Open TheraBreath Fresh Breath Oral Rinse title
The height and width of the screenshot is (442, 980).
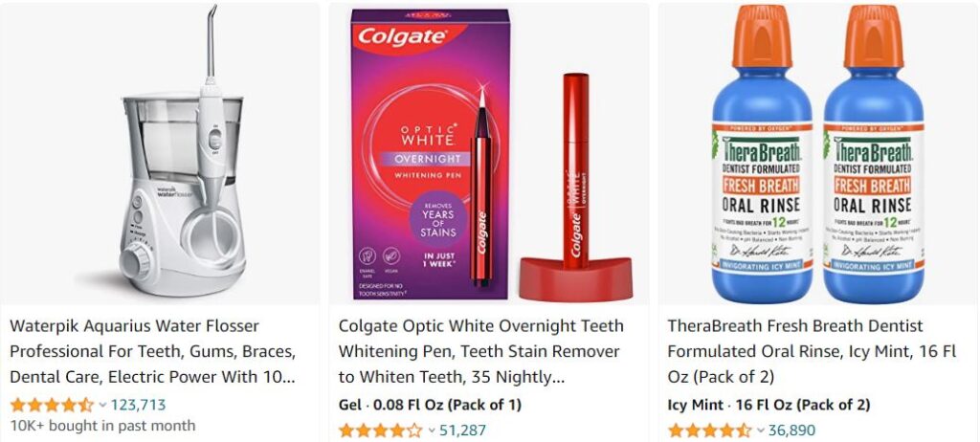(812, 351)
